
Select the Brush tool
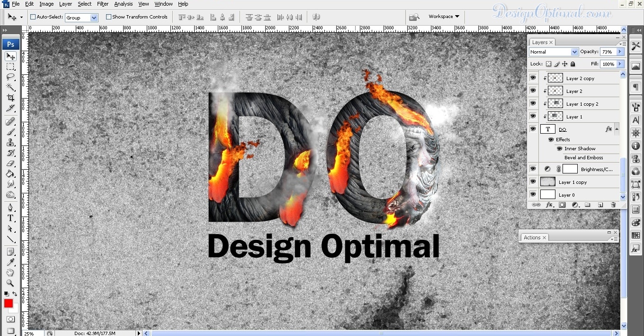point(10,132)
